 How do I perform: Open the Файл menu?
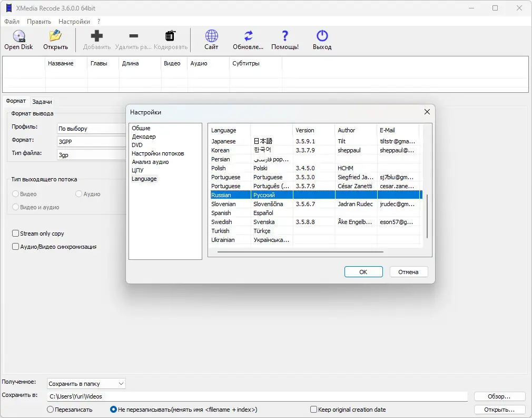click(12, 22)
